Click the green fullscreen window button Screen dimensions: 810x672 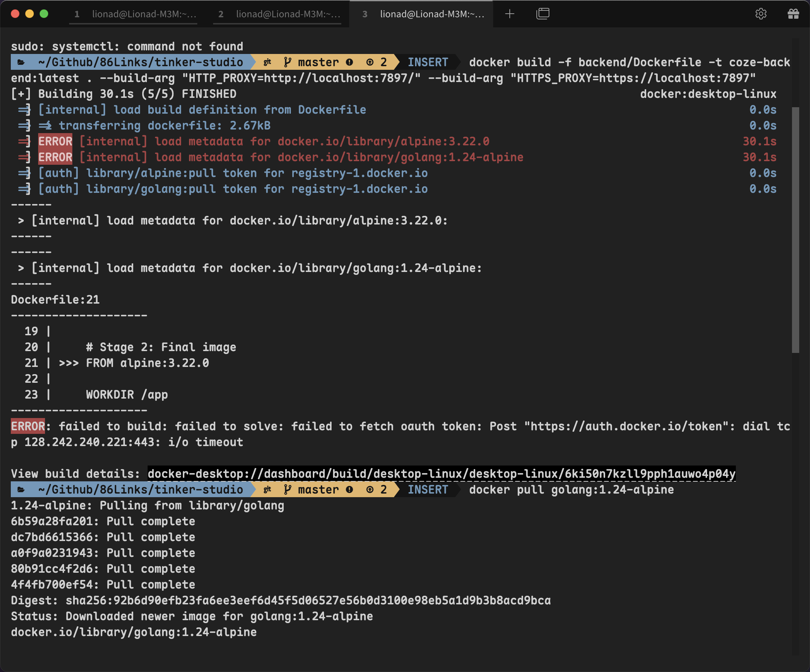coord(44,14)
